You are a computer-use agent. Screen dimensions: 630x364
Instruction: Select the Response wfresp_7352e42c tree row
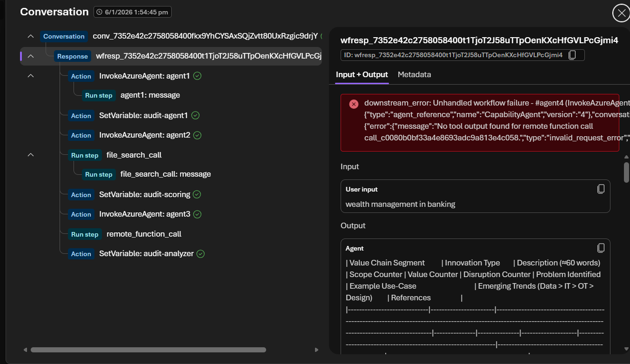171,56
